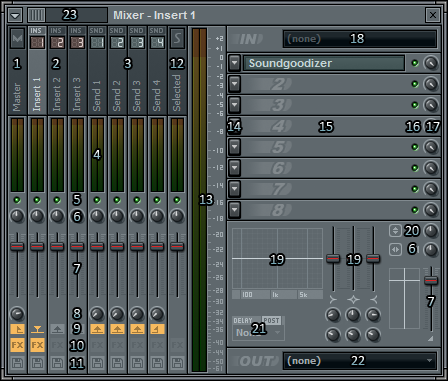Open the OUT (none) output selector
The width and height of the screenshot is (448, 381).
360,361
